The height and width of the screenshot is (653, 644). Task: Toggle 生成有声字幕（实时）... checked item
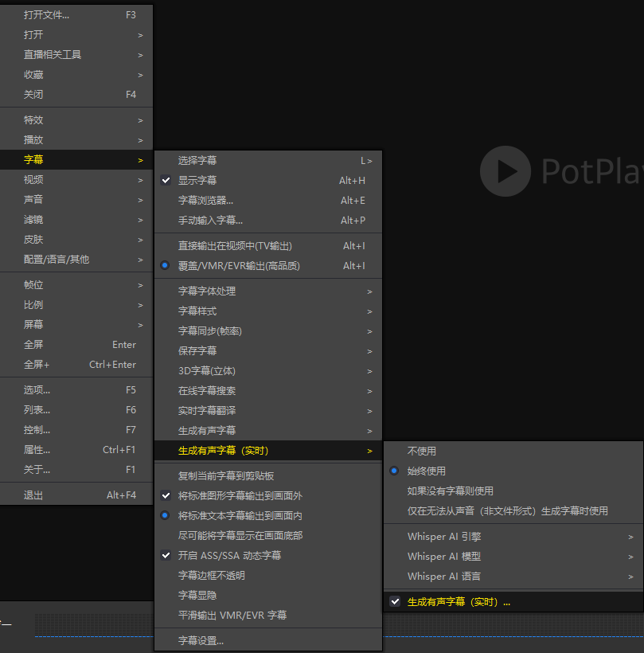[x=513, y=602]
